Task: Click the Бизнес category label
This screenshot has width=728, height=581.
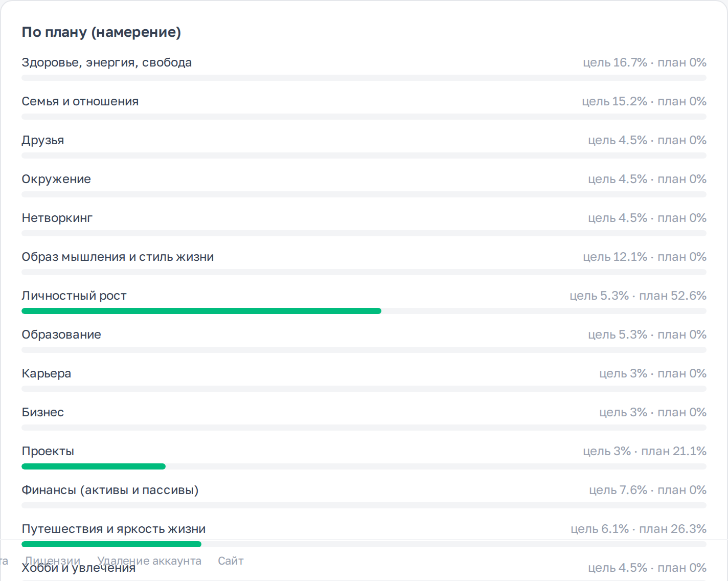Action: (43, 412)
